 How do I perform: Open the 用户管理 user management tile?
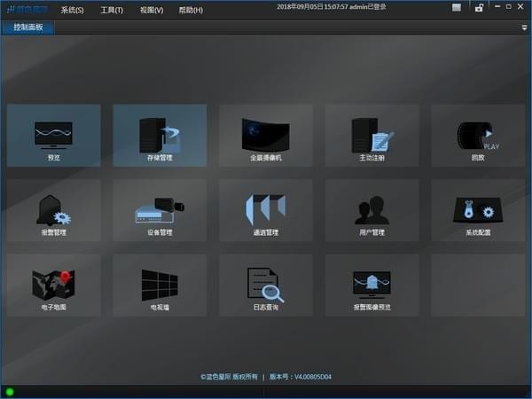(372, 210)
